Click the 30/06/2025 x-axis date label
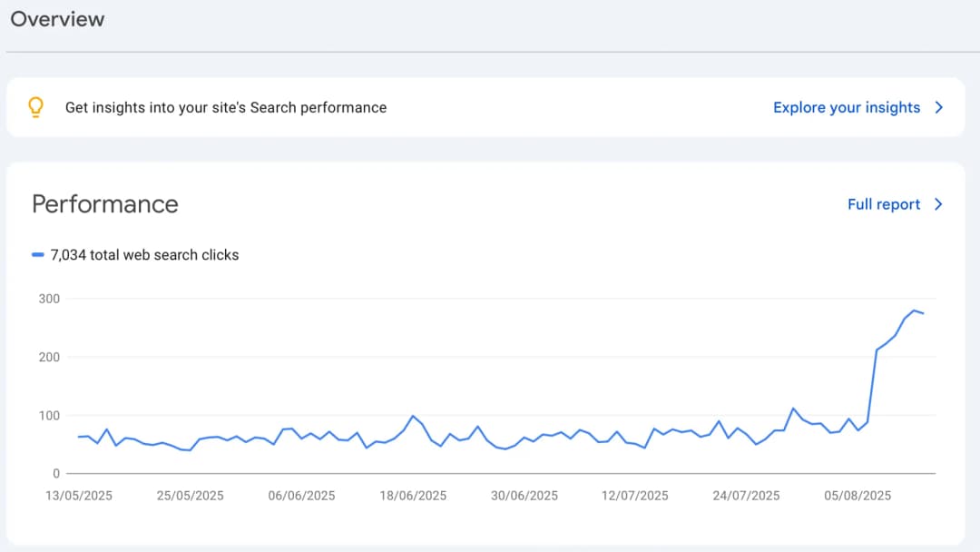 (x=524, y=496)
